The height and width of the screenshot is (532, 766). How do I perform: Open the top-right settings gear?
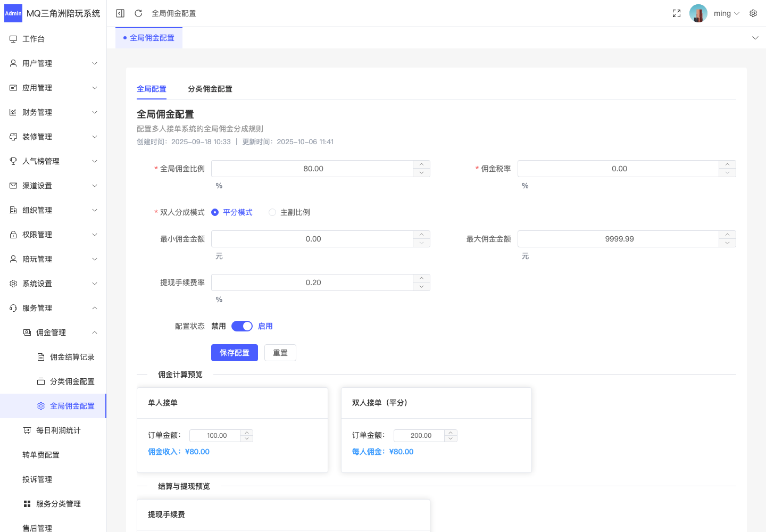pyautogui.click(x=753, y=13)
